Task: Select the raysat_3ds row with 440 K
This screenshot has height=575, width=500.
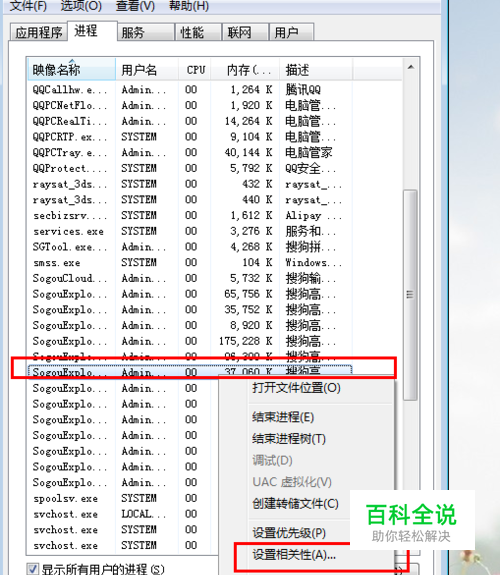Action: click(190, 200)
